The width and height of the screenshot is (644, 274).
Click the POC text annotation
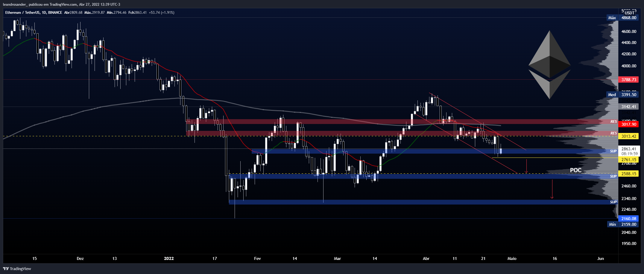(575, 170)
